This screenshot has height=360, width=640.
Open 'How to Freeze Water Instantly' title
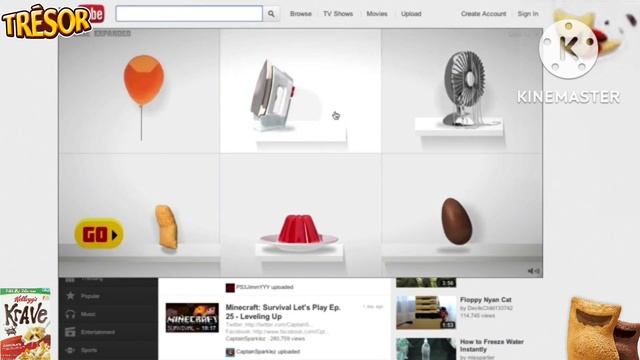coord(492,345)
